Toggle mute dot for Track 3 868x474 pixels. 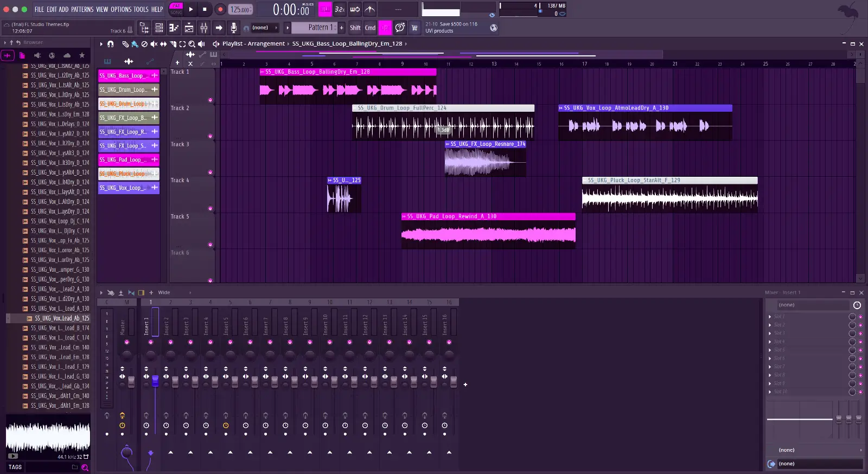pos(210,172)
